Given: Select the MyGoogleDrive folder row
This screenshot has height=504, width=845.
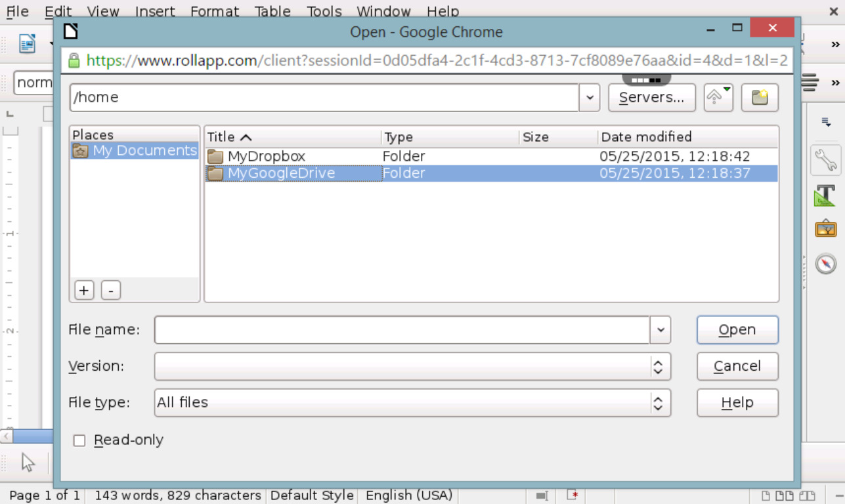Looking at the screenshot, I should point(491,173).
